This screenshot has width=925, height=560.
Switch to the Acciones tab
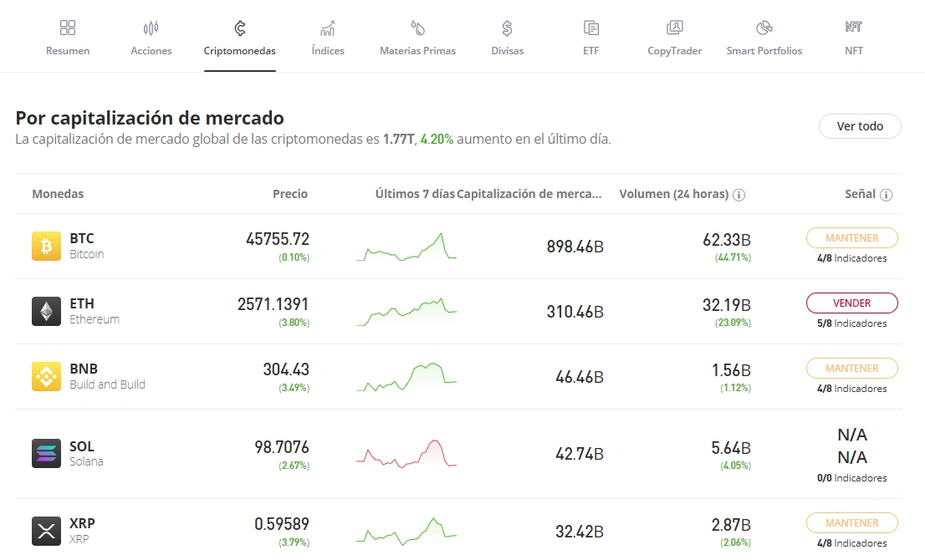[x=151, y=39]
